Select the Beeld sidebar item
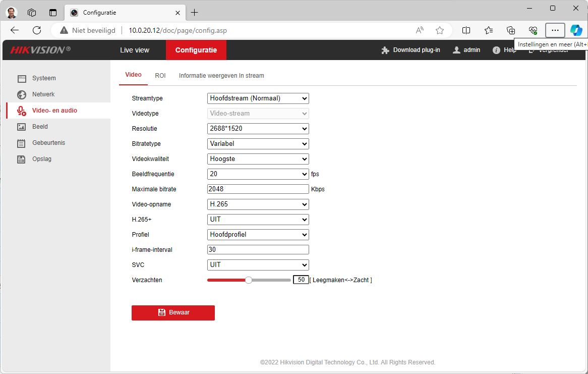 pos(40,127)
